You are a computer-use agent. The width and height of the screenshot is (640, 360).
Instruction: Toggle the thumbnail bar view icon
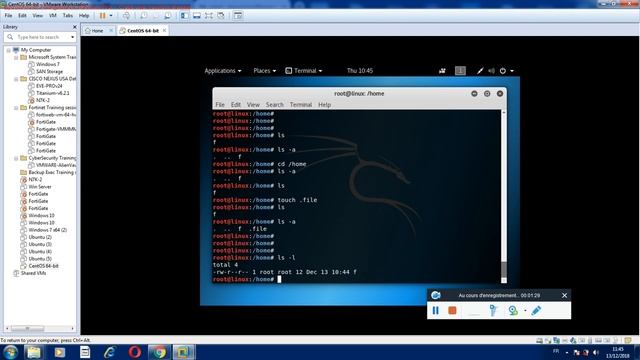(x=197, y=16)
